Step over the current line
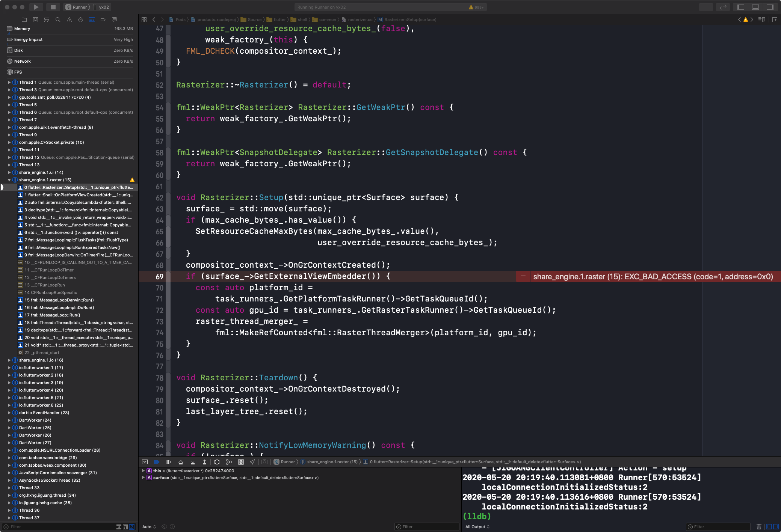 [181, 462]
